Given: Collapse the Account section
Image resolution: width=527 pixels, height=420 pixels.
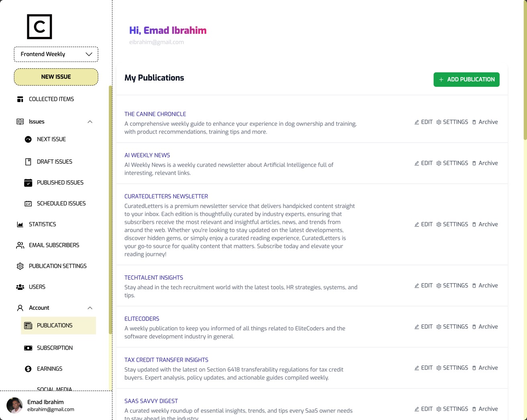Looking at the screenshot, I should [x=90, y=308].
